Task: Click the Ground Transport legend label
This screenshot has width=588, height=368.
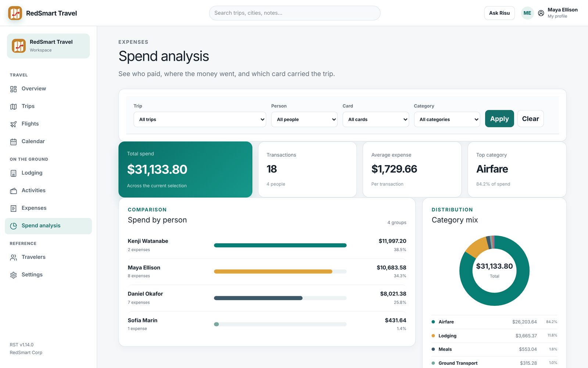Action: [458, 363]
